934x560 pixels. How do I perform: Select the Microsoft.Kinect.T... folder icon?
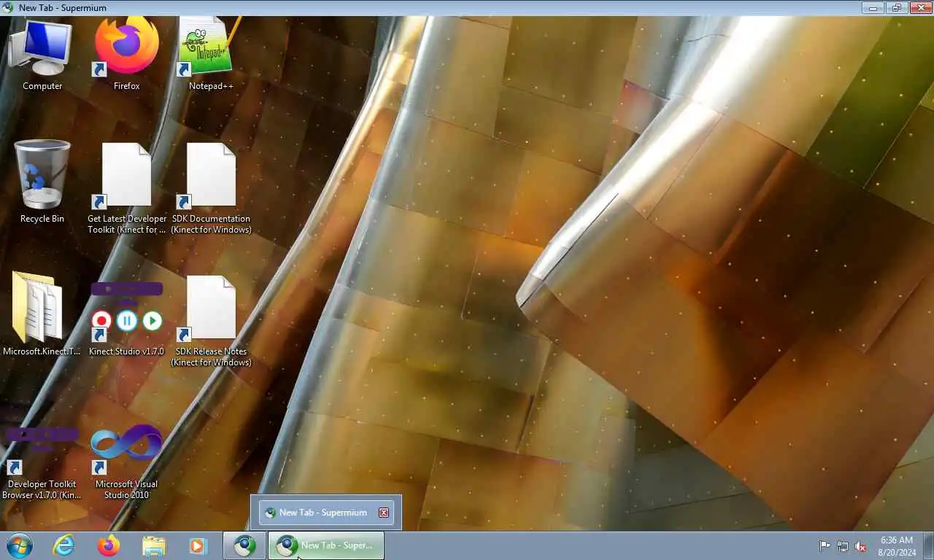[x=42, y=315]
